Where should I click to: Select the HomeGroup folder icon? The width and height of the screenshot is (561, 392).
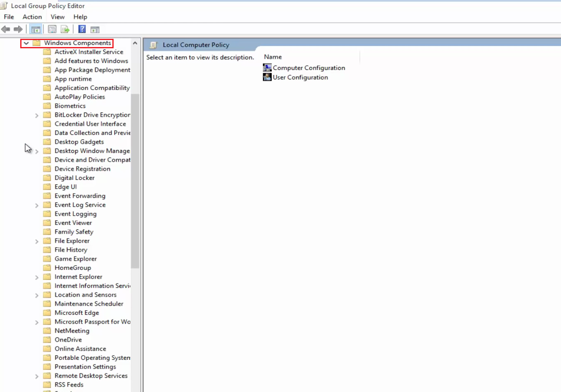47,268
